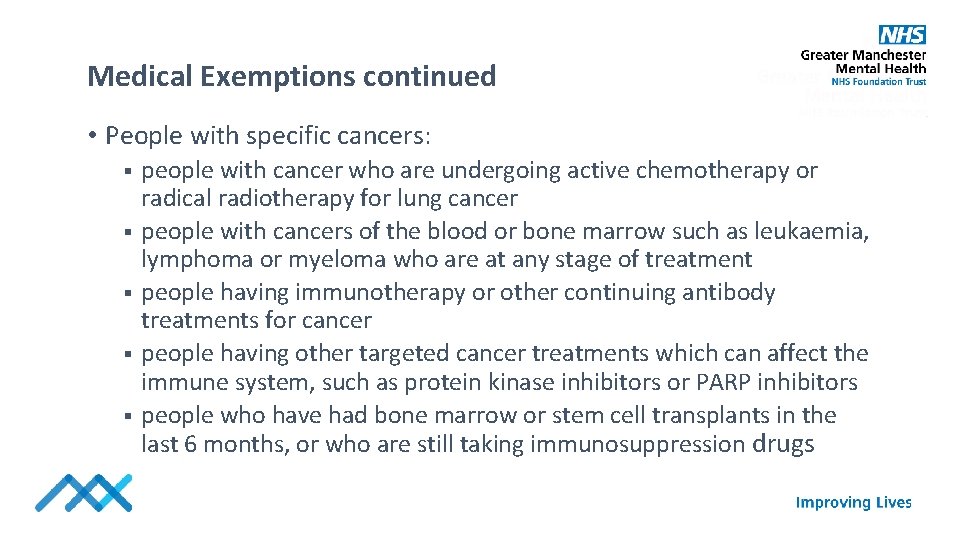Screen dimensions: 960x540
Task: Select the 'Medical Exemptions continued' slide title
Action: click(291, 76)
